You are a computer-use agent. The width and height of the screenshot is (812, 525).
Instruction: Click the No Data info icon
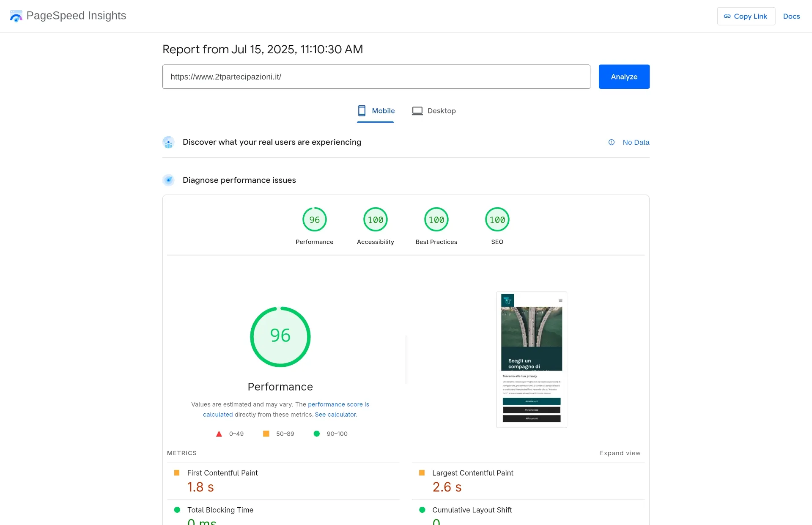[612, 142]
